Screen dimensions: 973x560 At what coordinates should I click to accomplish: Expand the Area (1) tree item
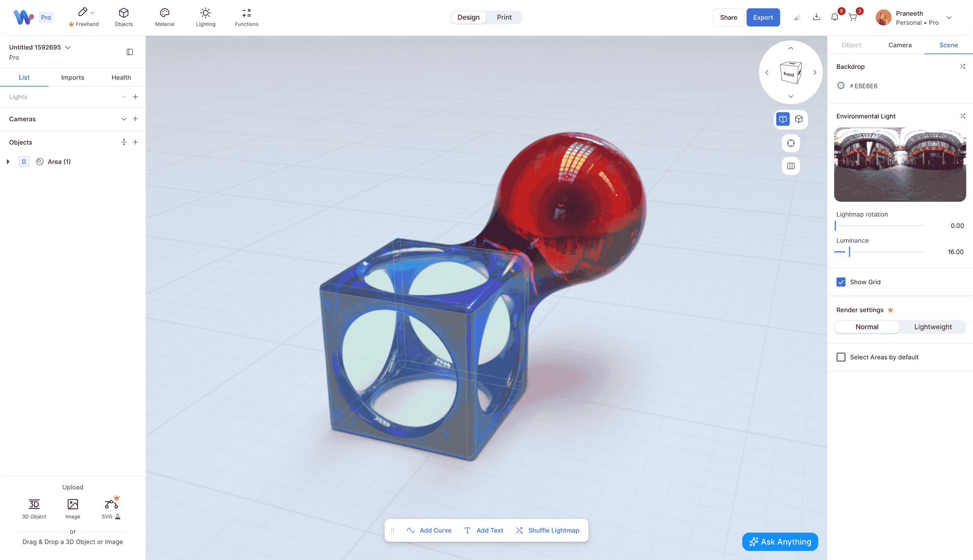coord(8,162)
